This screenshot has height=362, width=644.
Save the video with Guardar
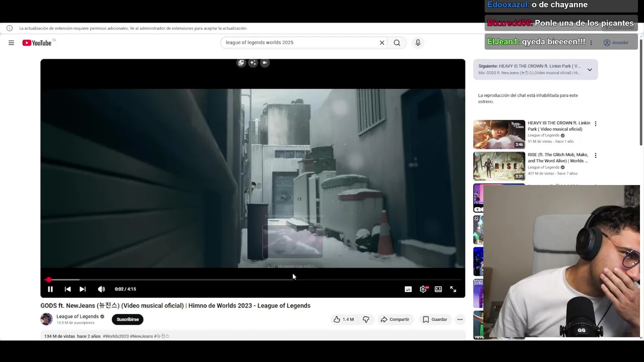coord(435,319)
